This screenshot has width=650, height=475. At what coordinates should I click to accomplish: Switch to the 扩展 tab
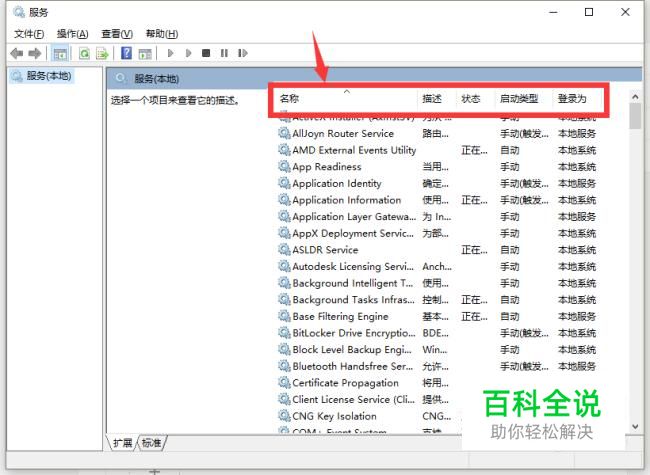pos(122,443)
